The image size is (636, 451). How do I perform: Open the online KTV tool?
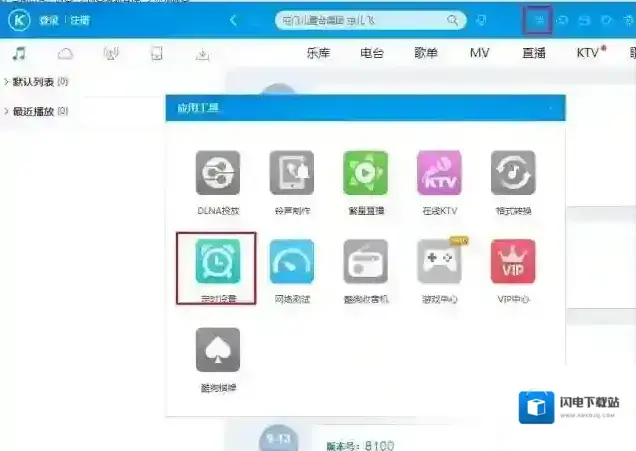coord(439,173)
